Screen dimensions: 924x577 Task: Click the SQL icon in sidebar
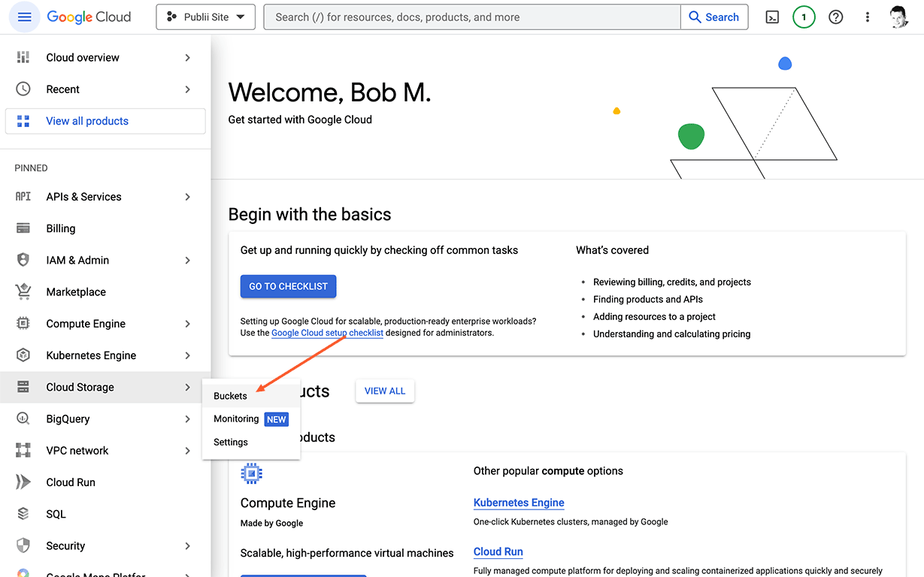(x=23, y=514)
